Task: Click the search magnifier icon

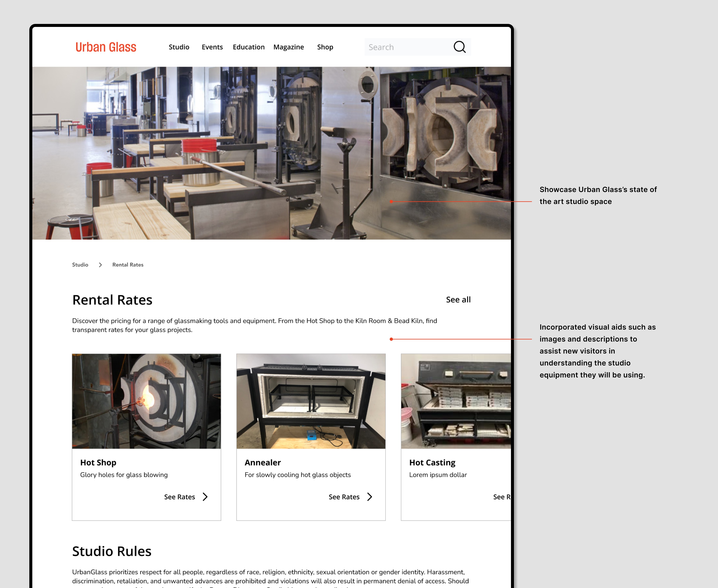Action: tap(460, 47)
